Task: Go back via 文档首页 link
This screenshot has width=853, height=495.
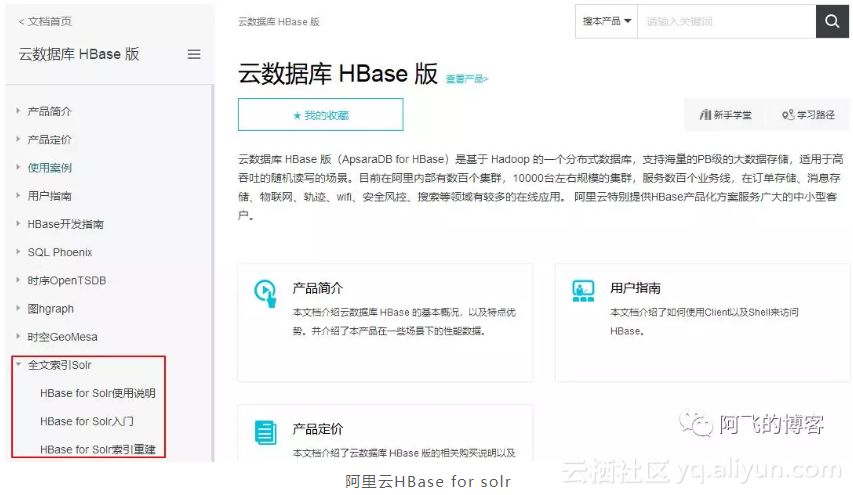Action: click(45, 21)
